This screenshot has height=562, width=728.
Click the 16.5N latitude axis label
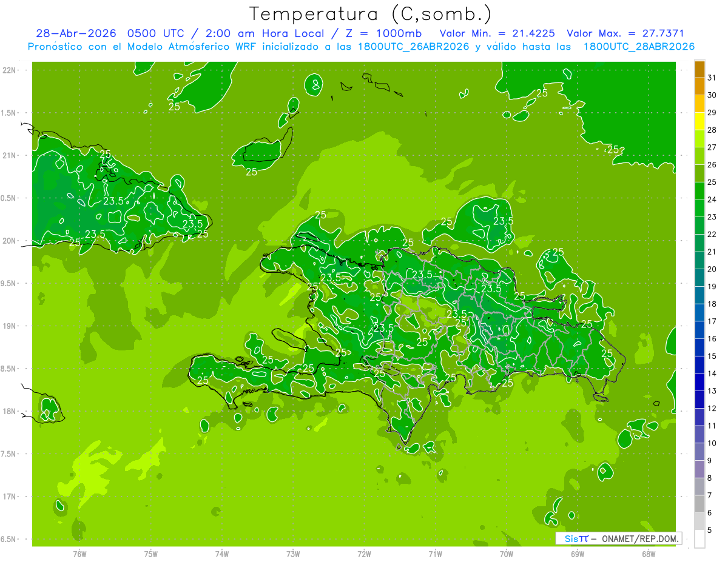(x=9, y=540)
